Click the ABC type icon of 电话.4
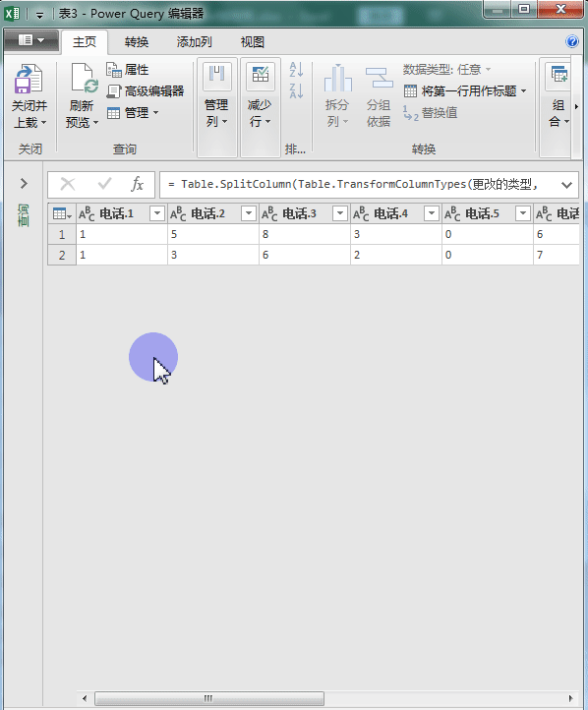588x710 pixels. tap(361, 213)
